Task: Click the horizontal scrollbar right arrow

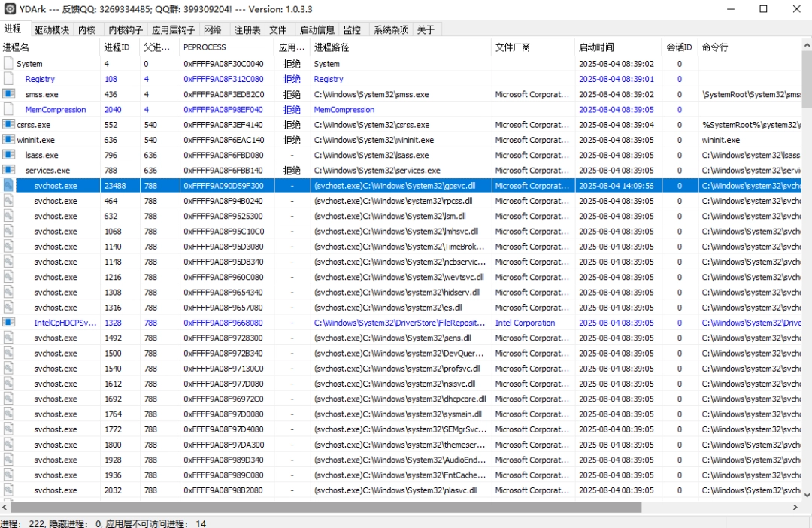Action: point(795,508)
